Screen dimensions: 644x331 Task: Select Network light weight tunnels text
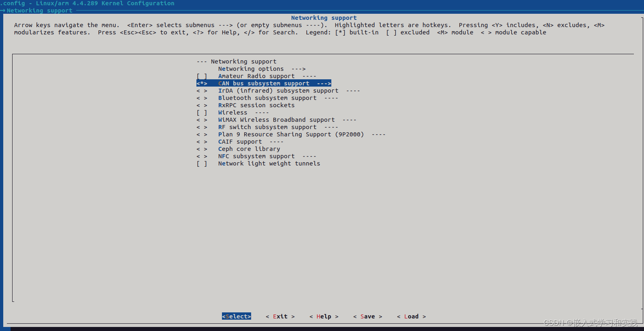[x=269, y=163]
